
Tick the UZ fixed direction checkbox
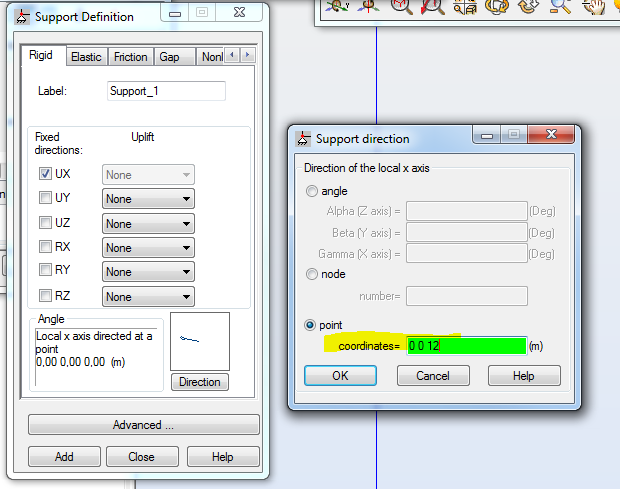tap(45, 222)
